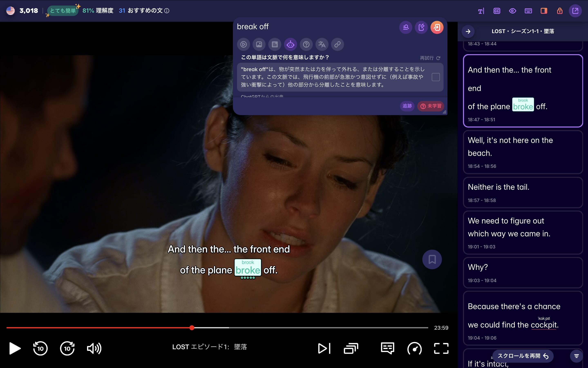The width and height of the screenshot is (588, 368).
Task: Check the checkbox beside the break off definition
Action: click(x=436, y=77)
